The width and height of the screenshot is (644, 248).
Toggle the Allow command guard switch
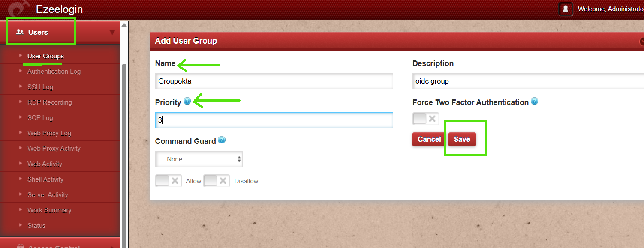click(169, 181)
